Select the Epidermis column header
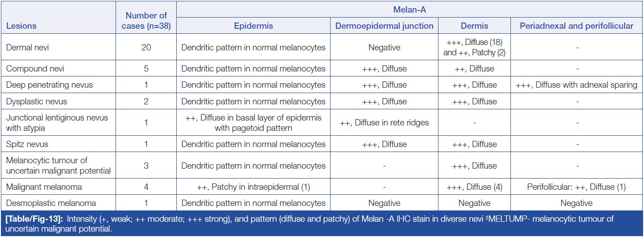 coord(253,26)
